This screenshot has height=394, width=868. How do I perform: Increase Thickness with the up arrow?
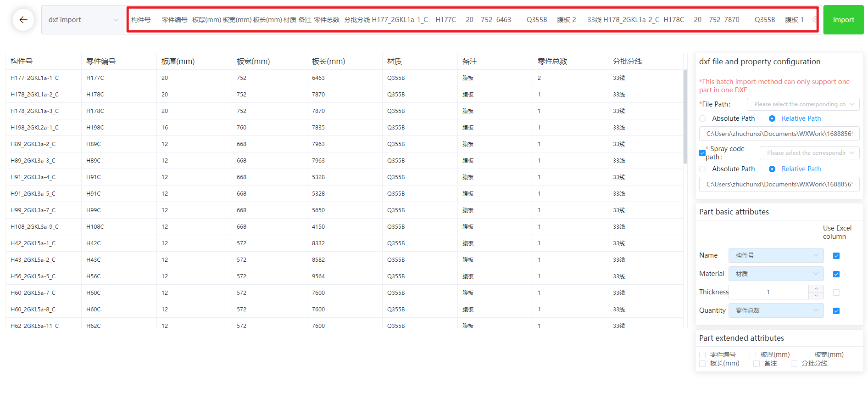tap(816, 288)
